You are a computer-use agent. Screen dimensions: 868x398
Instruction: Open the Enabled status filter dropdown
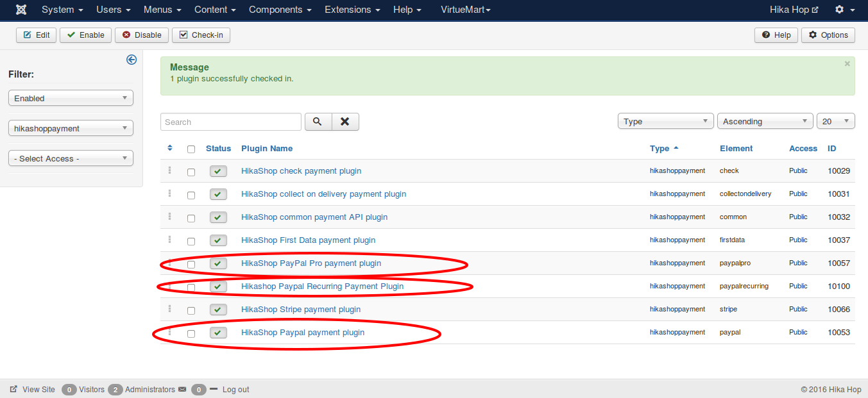tap(71, 98)
